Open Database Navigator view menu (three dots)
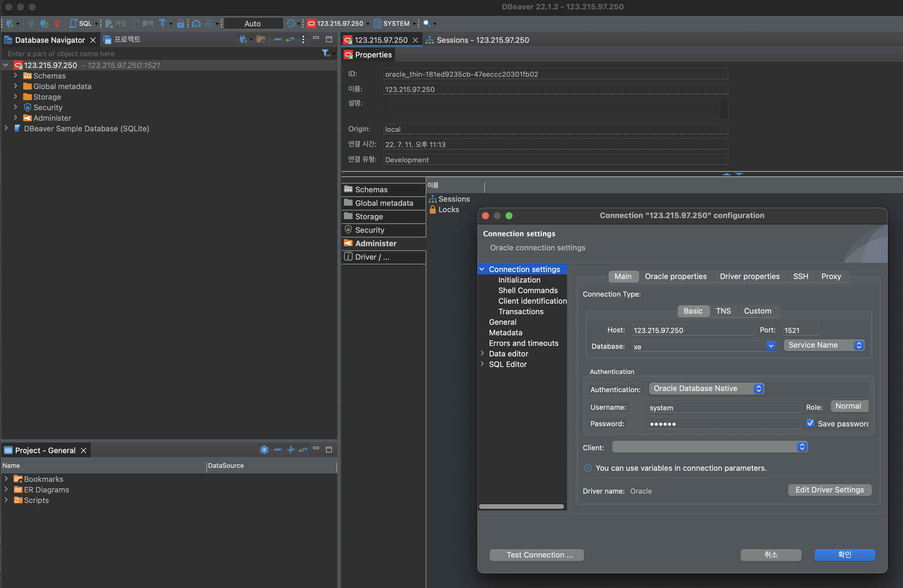This screenshot has height=588, width=903. pos(303,40)
